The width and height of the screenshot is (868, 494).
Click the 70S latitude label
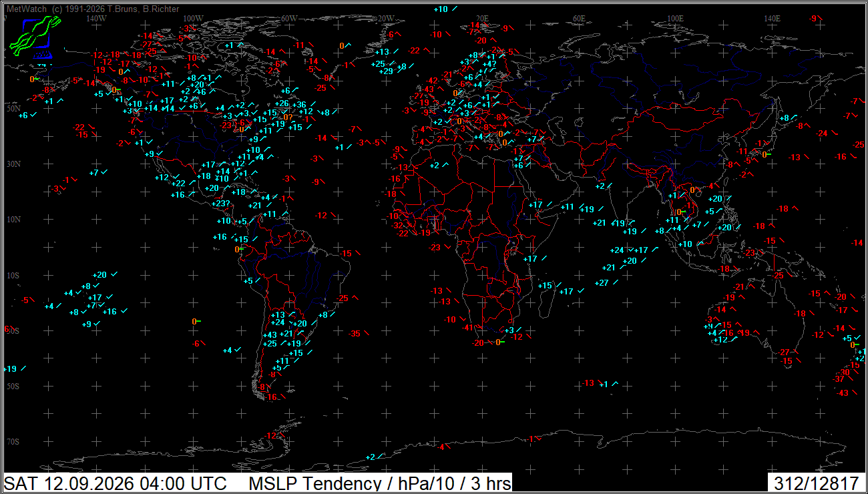coord(13,442)
